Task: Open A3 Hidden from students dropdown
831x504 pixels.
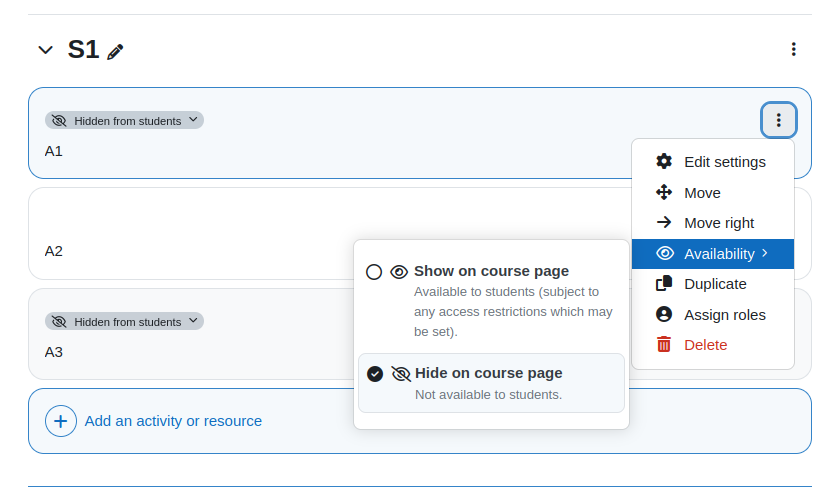Action: 125,321
